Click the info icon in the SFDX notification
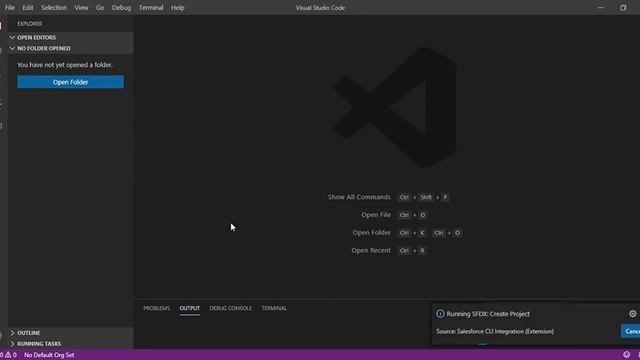640x360 pixels. coord(440,314)
